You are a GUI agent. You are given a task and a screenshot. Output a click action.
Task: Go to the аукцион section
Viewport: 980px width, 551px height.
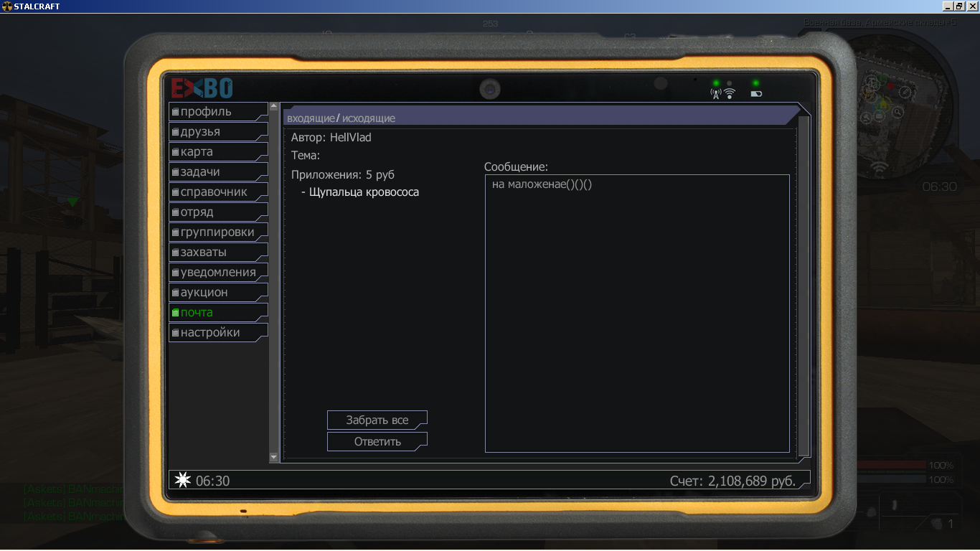coord(218,293)
